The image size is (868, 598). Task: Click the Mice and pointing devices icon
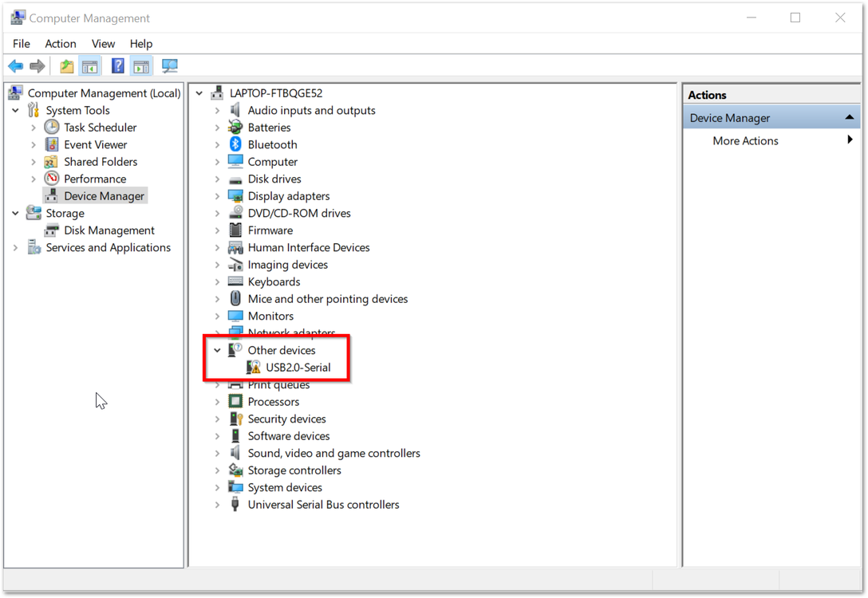[235, 299]
